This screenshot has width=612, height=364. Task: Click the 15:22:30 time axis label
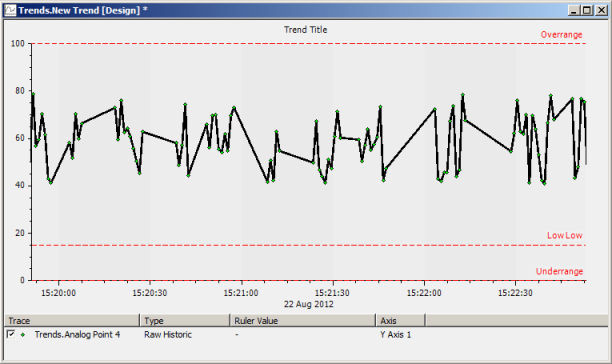pos(515,293)
